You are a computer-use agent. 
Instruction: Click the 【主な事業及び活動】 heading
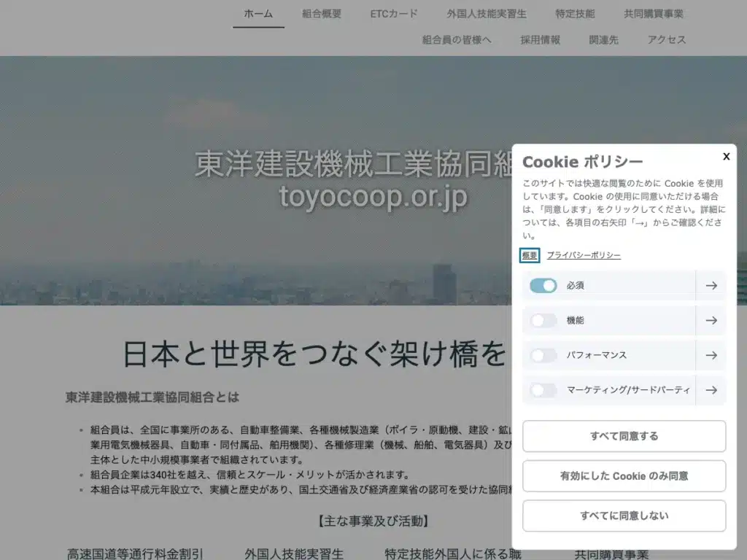point(373,521)
